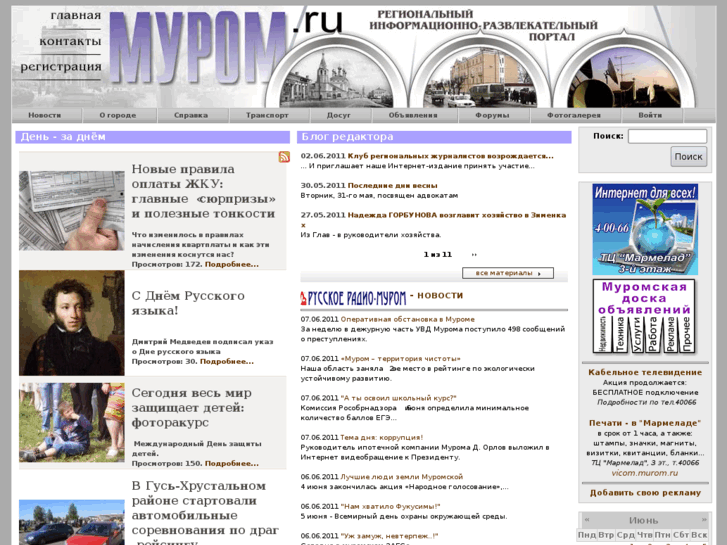This screenshot has width=727, height=545.
Task: Open blog post Надежда ГОРБУНОВА возглавит хозяйство
Action: (x=434, y=220)
